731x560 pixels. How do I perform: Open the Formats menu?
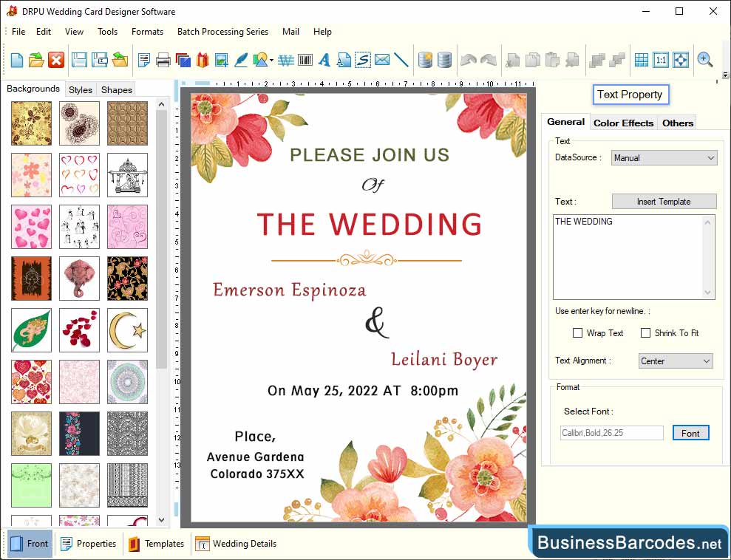[x=147, y=32]
